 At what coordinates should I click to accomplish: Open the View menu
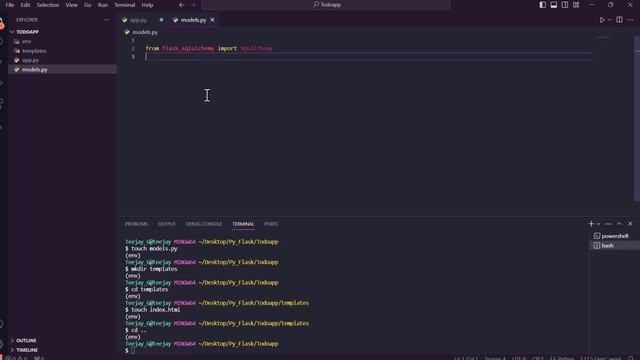pyautogui.click(x=71, y=5)
